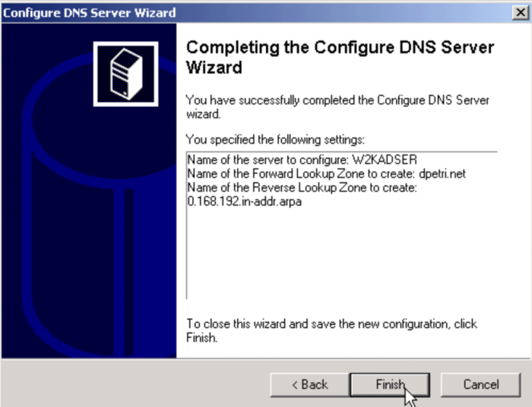Click the dpetri.net forward zone name
This screenshot has width=532, height=407.
tap(442, 174)
